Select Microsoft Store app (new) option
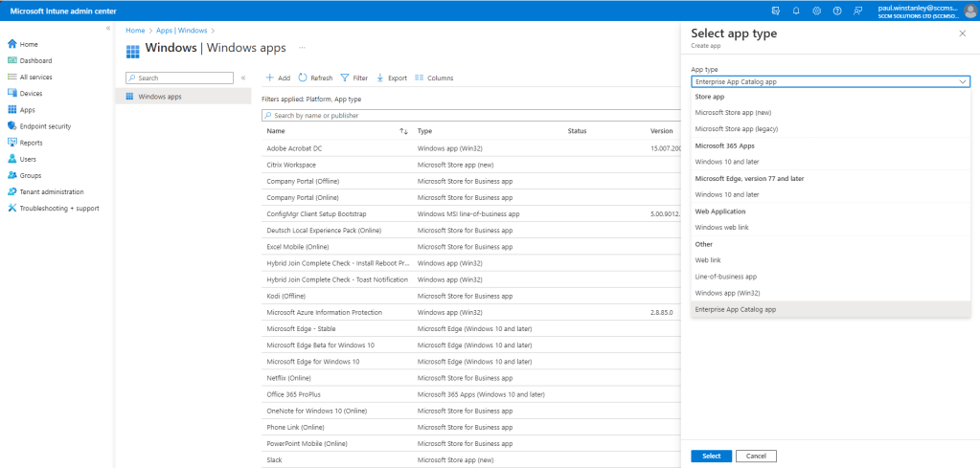Viewport: 980px width, 468px height. (732, 113)
